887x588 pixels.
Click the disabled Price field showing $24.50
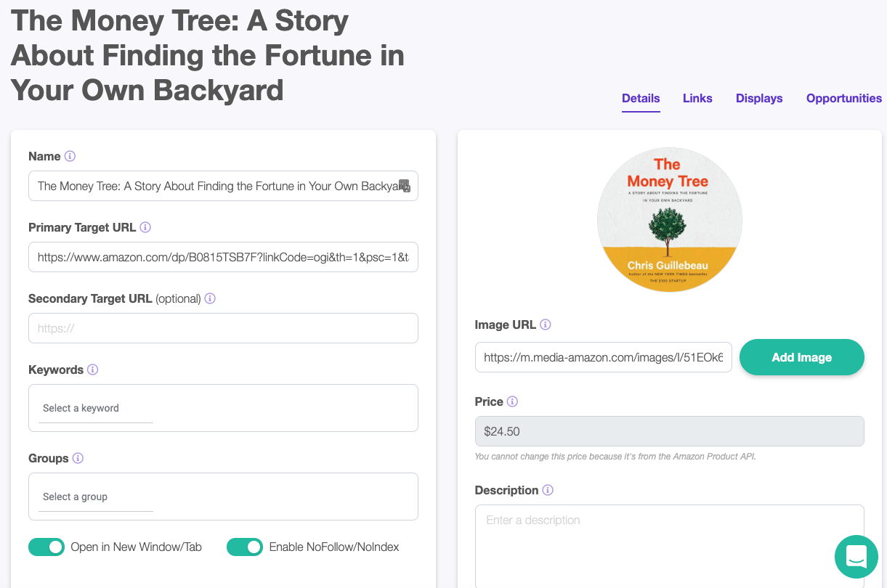(670, 431)
